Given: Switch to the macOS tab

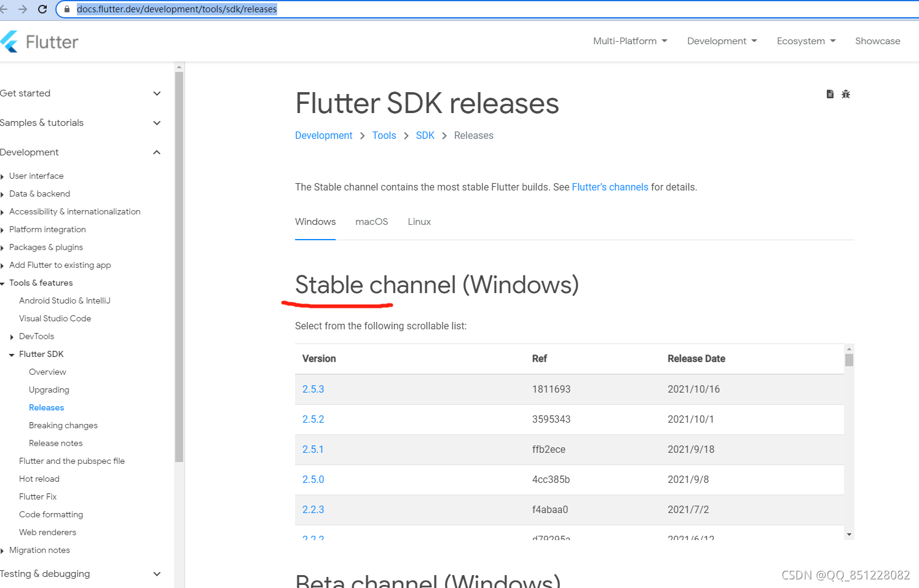Looking at the screenshot, I should 372,222.
